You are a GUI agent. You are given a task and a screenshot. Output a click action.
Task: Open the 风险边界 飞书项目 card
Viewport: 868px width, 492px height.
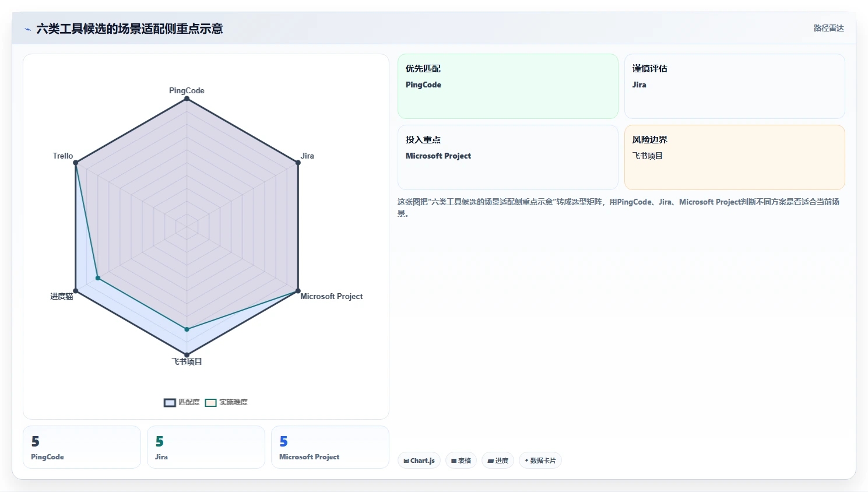click(735, 157)
